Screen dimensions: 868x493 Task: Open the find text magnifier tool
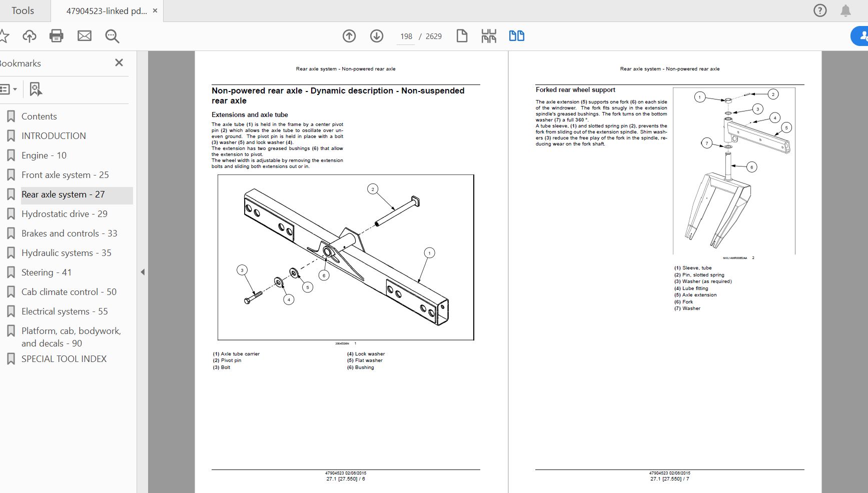click(112, 36)
